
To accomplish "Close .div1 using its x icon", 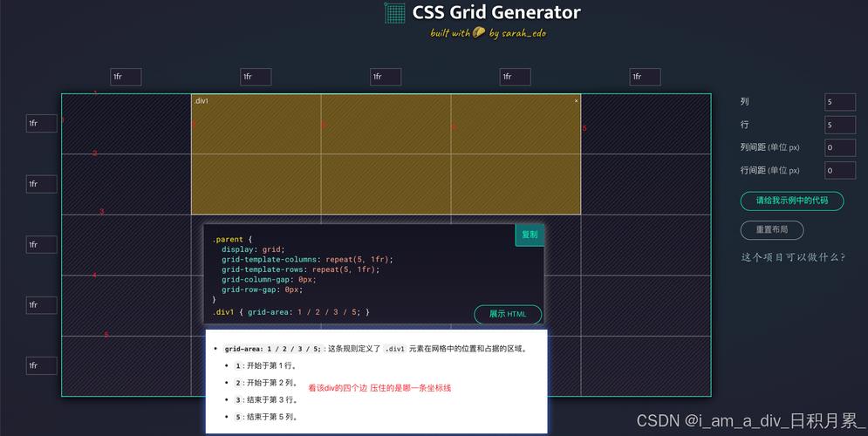I will point(577,100).
